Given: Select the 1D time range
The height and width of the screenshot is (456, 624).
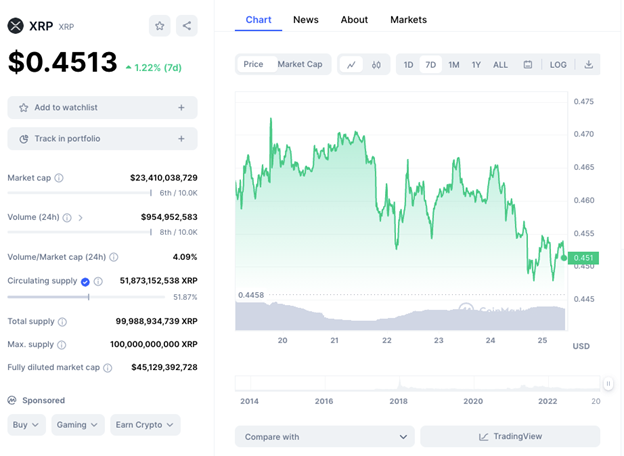Looking at the screenshot, I should click(408, 65).
